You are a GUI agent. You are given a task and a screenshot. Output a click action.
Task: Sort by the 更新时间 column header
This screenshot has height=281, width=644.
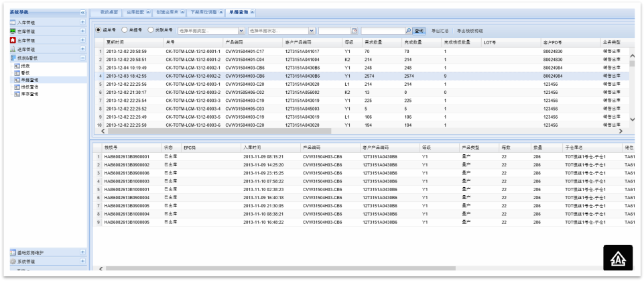coord(133,42)
